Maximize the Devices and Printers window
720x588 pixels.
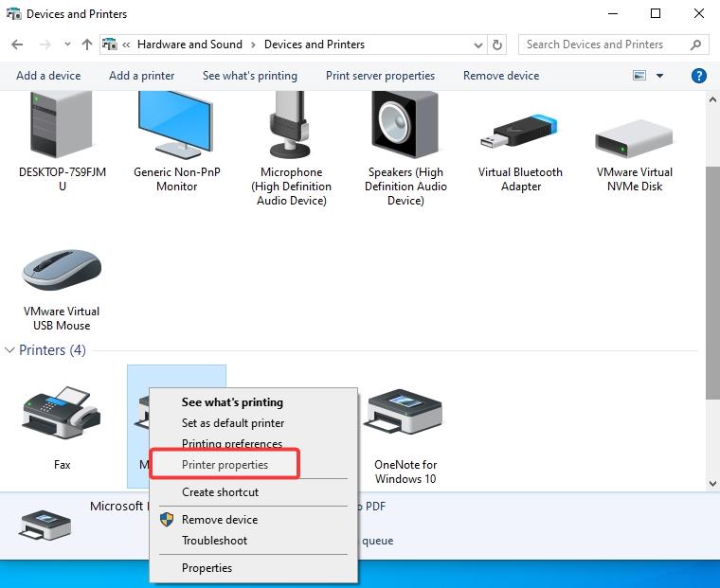656,14
